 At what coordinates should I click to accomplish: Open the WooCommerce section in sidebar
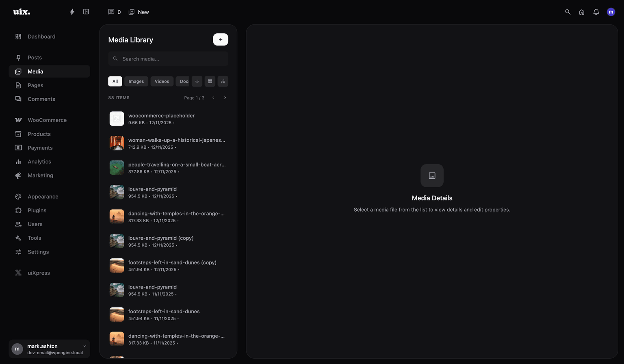(x=47, y=120)
